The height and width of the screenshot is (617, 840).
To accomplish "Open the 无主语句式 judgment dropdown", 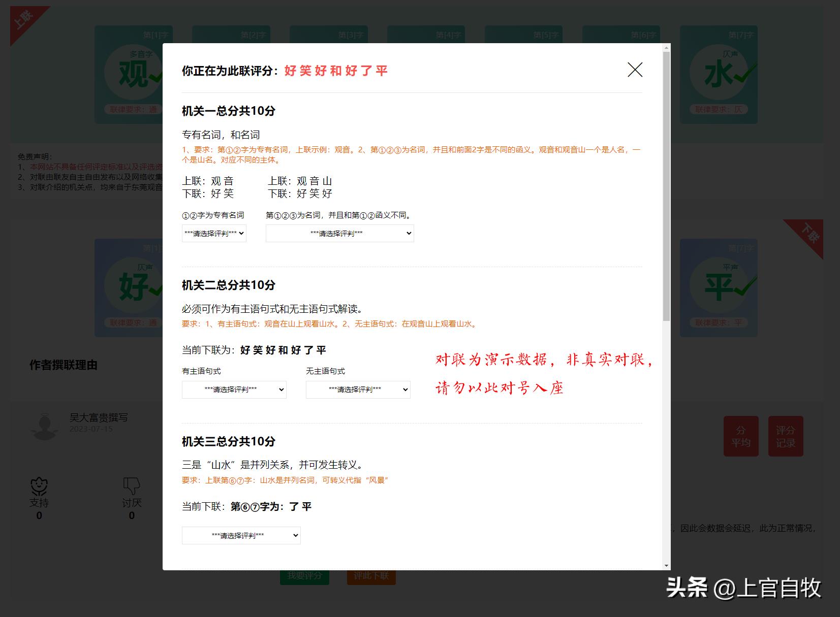I will click(x=358, y=390).
